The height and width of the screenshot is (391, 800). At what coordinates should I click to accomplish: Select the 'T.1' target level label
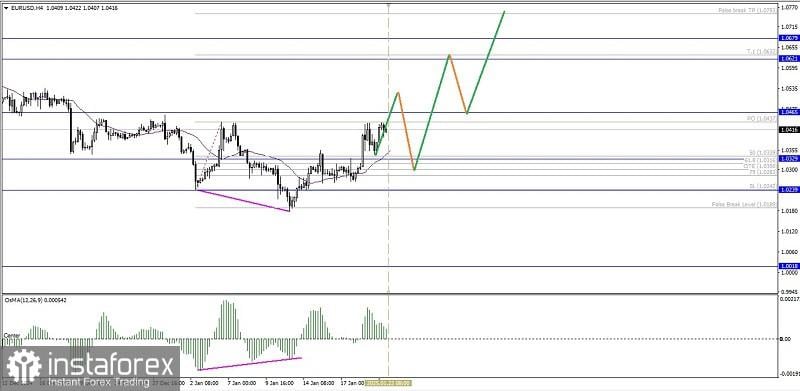click(762, 52)
